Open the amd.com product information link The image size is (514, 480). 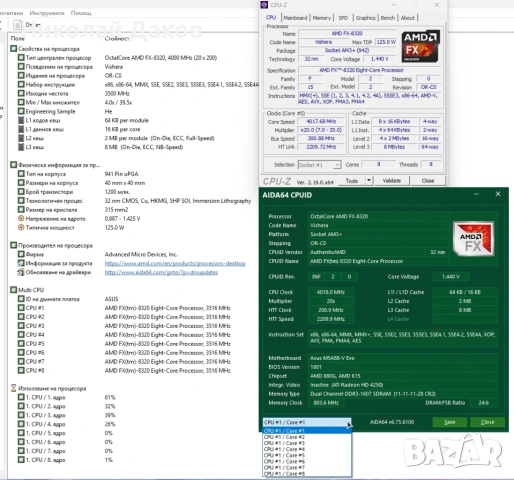point(175,264)
